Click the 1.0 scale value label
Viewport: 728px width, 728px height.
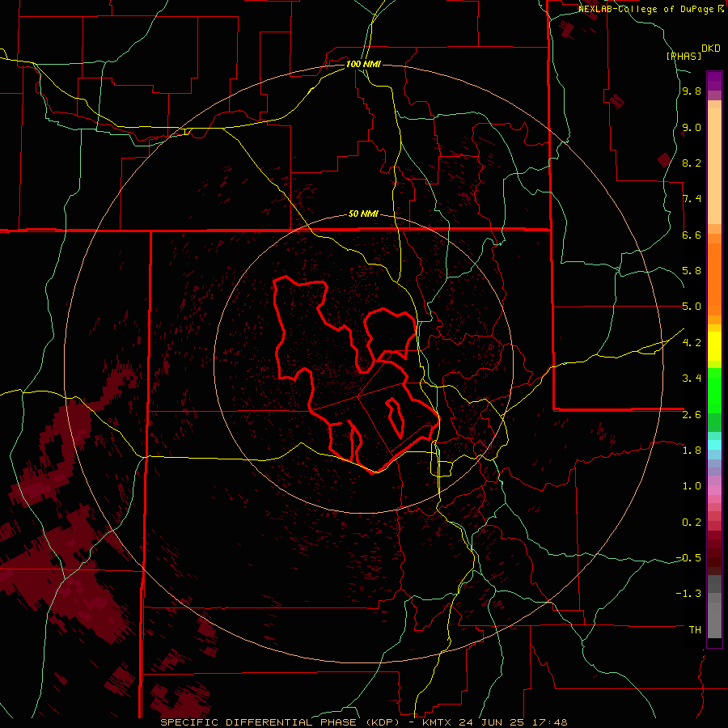tap(692, 486)
